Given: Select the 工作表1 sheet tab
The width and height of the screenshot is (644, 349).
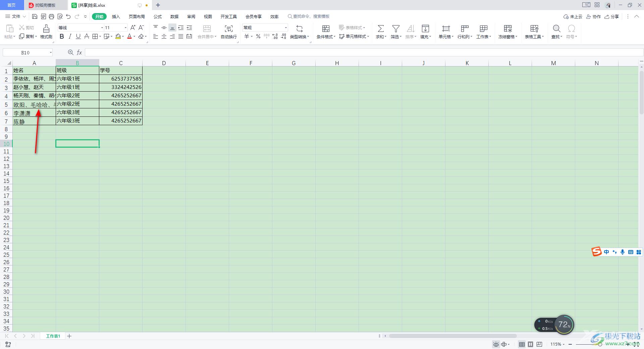Looking at the screenshot, I should coord(53,336).
